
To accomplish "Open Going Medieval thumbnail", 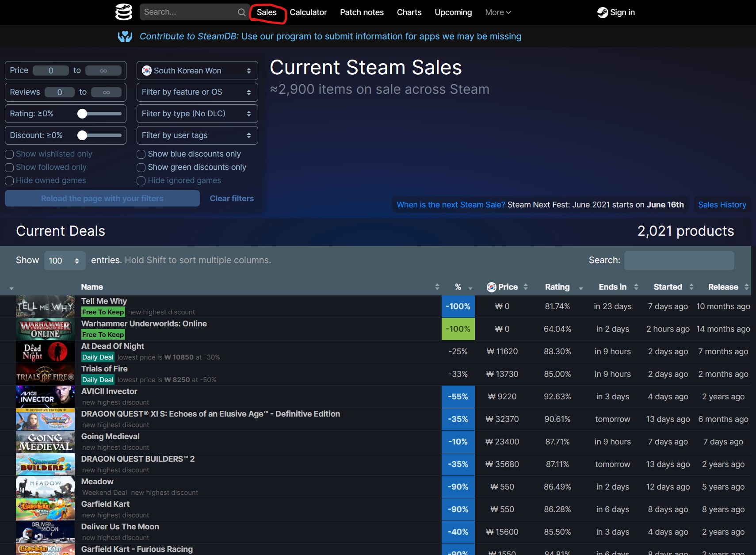I will 45,442.
